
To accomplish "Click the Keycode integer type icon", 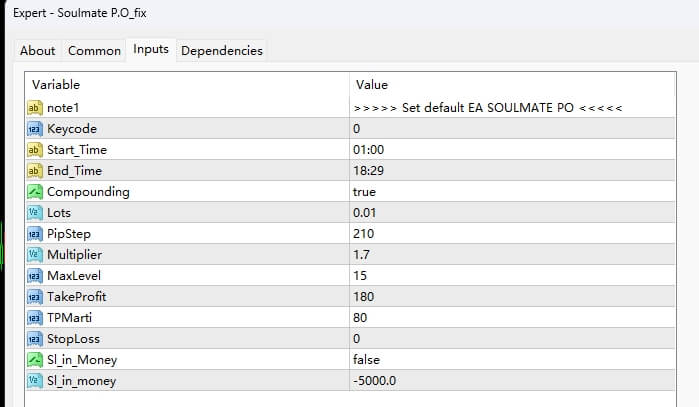I will (x=35, y=129).
